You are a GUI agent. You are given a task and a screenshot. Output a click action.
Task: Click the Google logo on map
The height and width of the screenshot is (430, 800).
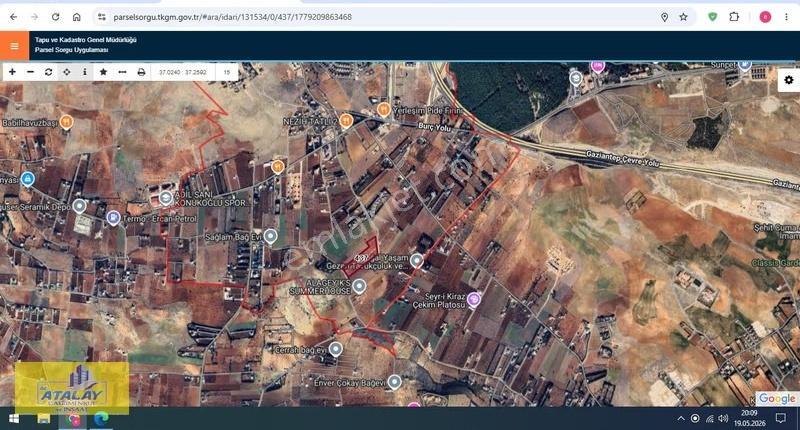(x=777, y=398)
